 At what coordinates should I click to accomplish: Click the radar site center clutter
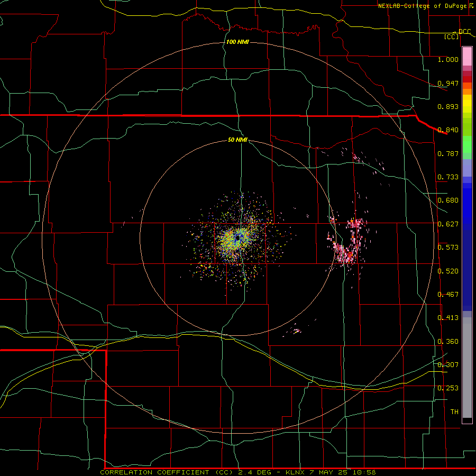point(239,239)
